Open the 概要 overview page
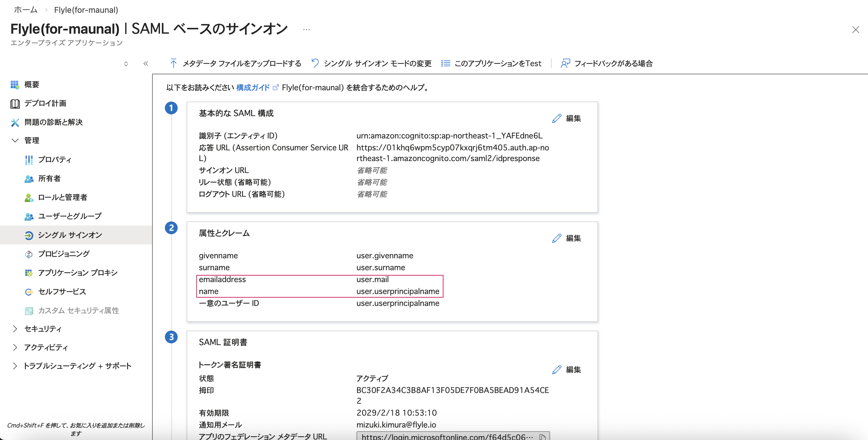Viewport: 868px width, 440px height. pyautogui.click(x=31, y=84)
